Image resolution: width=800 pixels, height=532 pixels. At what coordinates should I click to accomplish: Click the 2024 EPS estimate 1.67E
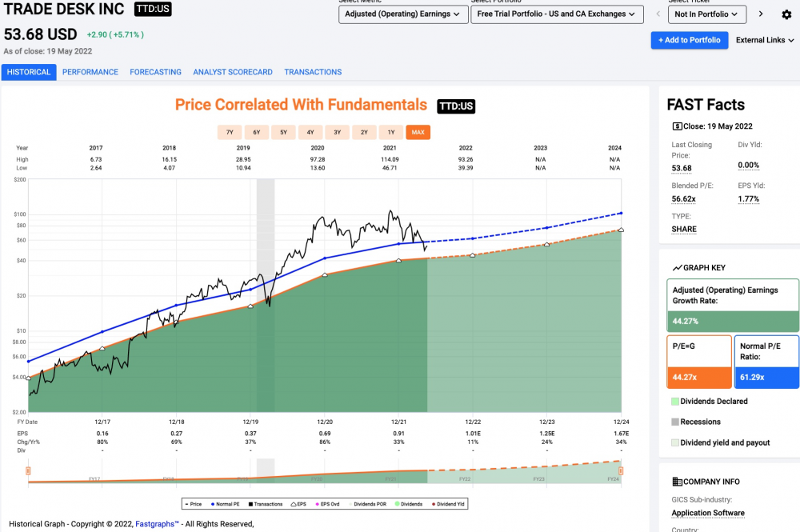[621, 434]
